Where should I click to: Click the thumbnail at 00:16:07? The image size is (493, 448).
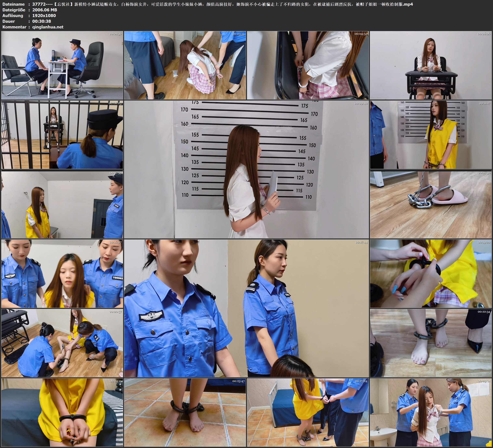pyautogui.click(x=62, y=274)
